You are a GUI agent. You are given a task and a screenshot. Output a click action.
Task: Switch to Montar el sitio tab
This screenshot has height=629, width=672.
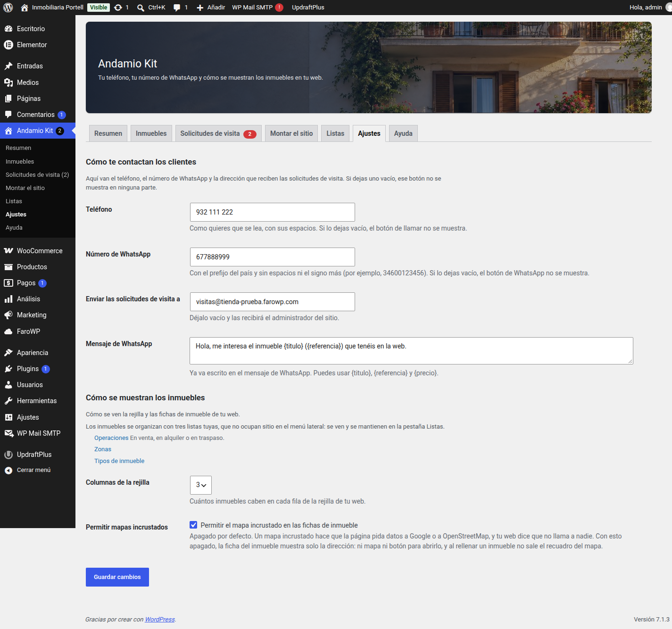pos(291,133)
